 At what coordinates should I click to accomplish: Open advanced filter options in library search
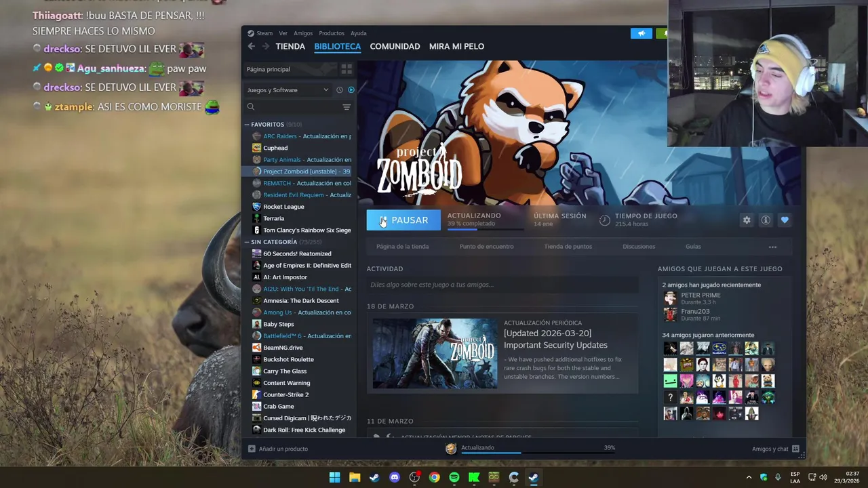pyautogui.click(x=347, y=106)
